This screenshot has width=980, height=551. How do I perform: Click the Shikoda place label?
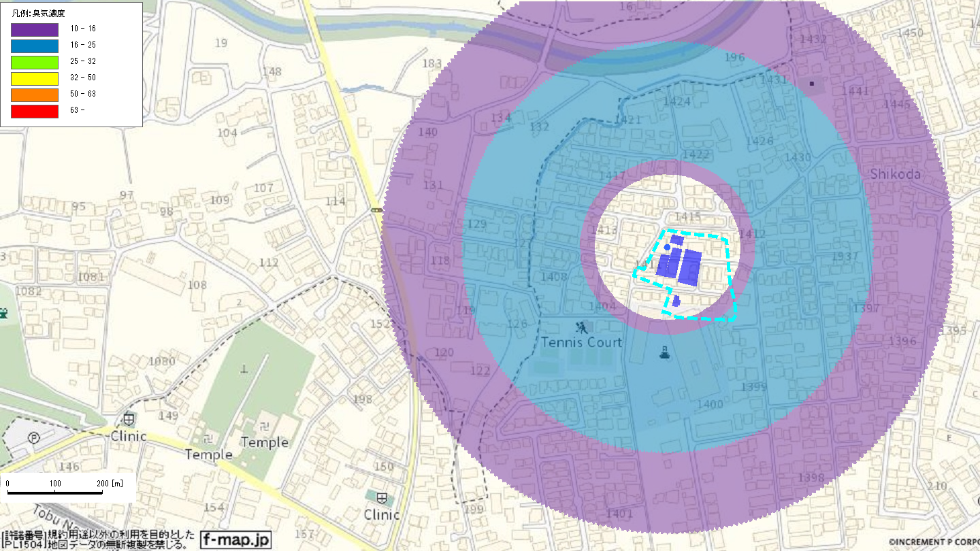tap(895, 174)
